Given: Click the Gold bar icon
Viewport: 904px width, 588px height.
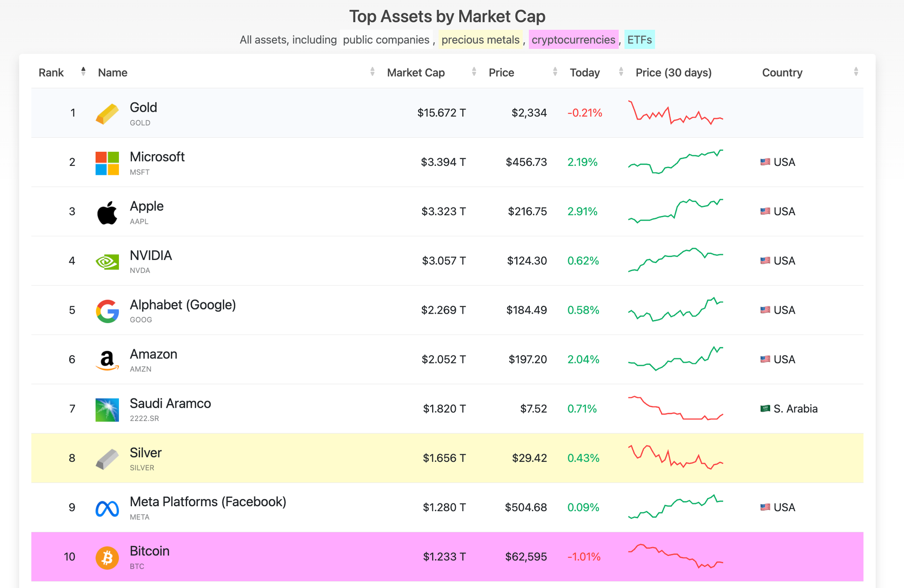Looking at the screenshot, I should [107, 113].
